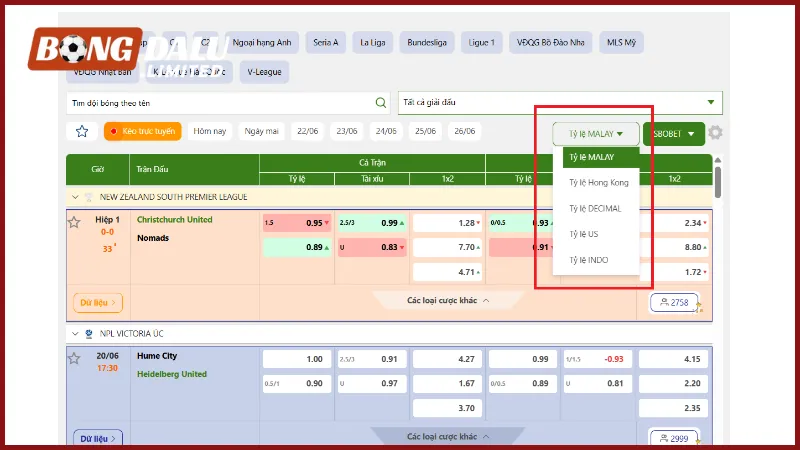
Task: Select the 23/06 date tab
Action: click(347, 131)
